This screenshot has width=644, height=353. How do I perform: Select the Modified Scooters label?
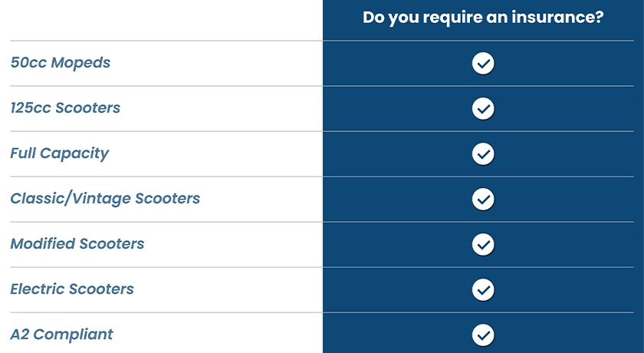click(77, 244)
